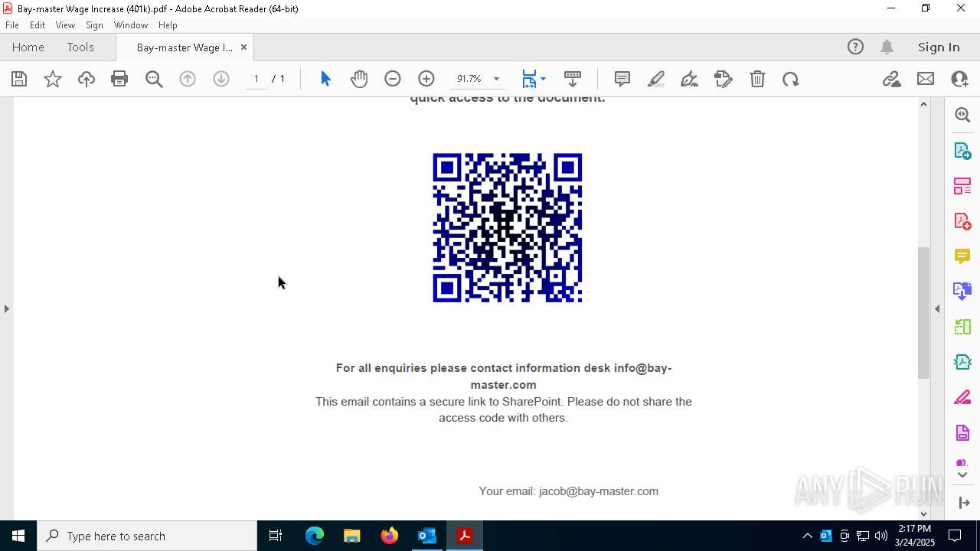Image resolution: width=980 pixels, height=551 pixels.
Task: Send file by email envelope icon
Action: (x=926, y=79)
